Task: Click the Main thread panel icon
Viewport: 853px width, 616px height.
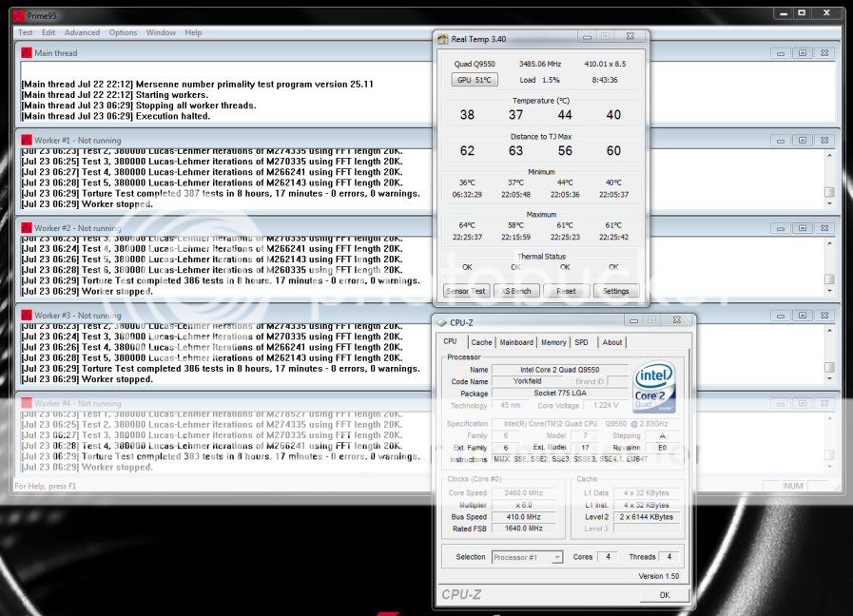Action: [x=27, y=51]
